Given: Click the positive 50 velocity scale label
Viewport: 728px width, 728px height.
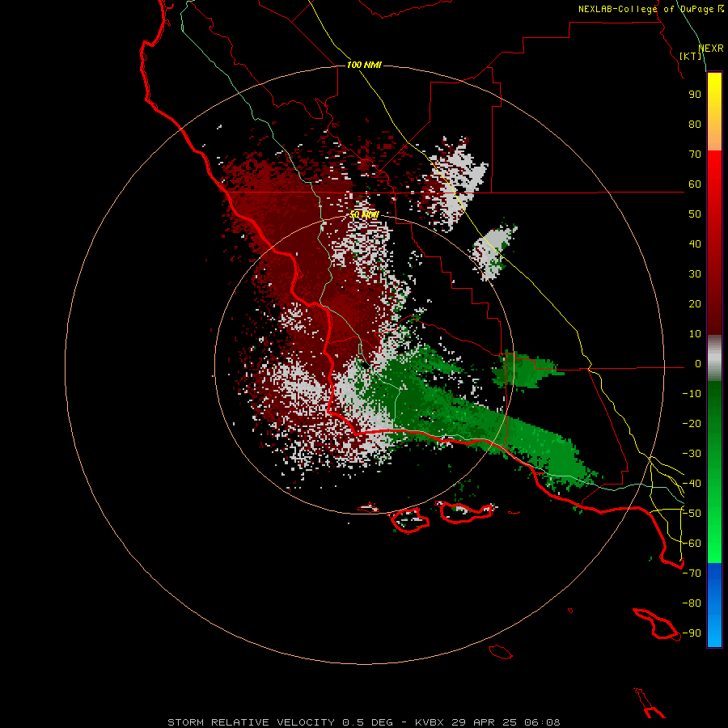Looking at the screenshot, I should point(695,214).
